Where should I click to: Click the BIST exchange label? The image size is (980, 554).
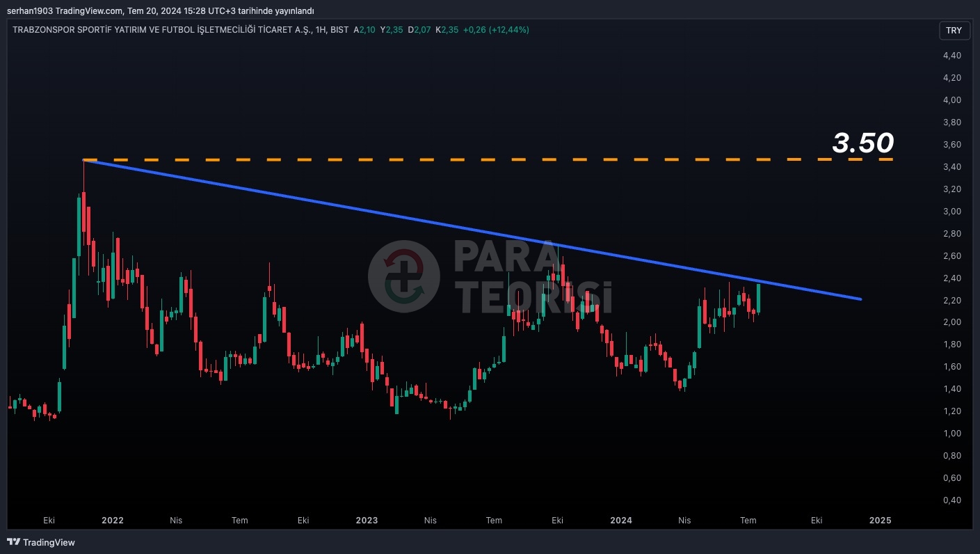click(x=339, y=30)
